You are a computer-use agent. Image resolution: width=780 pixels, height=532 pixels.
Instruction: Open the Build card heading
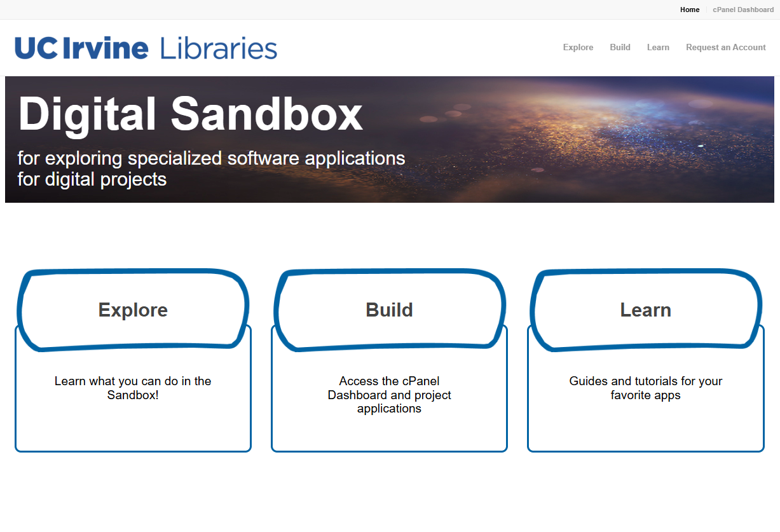[389, 310]
